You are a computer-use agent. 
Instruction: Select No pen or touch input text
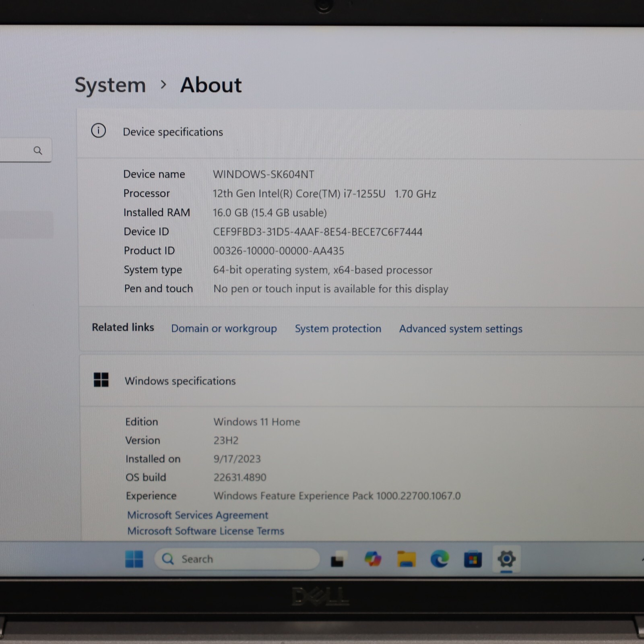point(331,289)
